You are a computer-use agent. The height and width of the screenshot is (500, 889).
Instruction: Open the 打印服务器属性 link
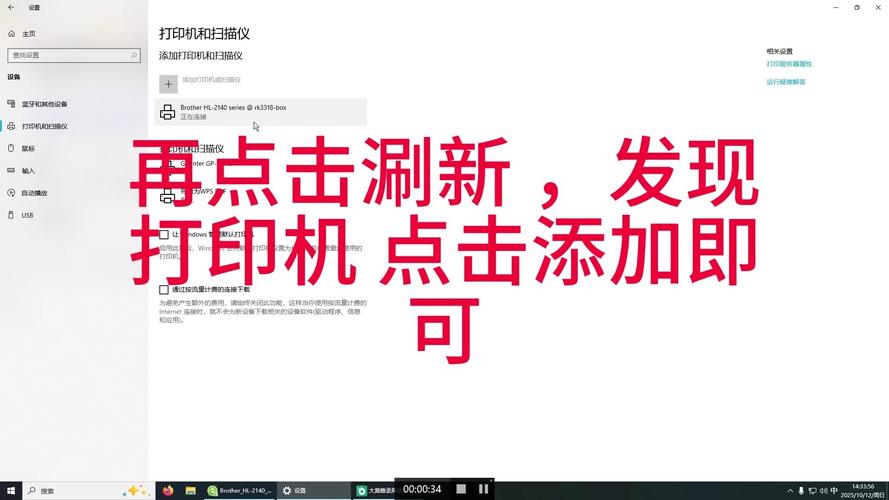789,64
